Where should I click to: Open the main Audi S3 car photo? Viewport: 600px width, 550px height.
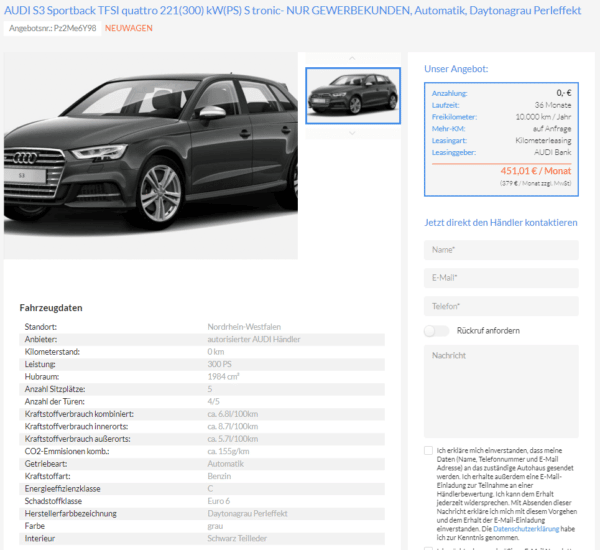(151, 155)
